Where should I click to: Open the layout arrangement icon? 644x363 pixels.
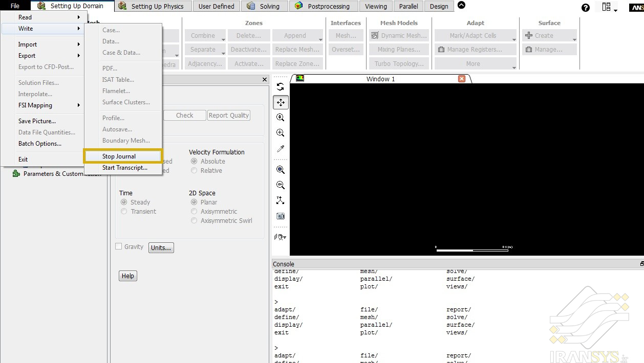609,7
